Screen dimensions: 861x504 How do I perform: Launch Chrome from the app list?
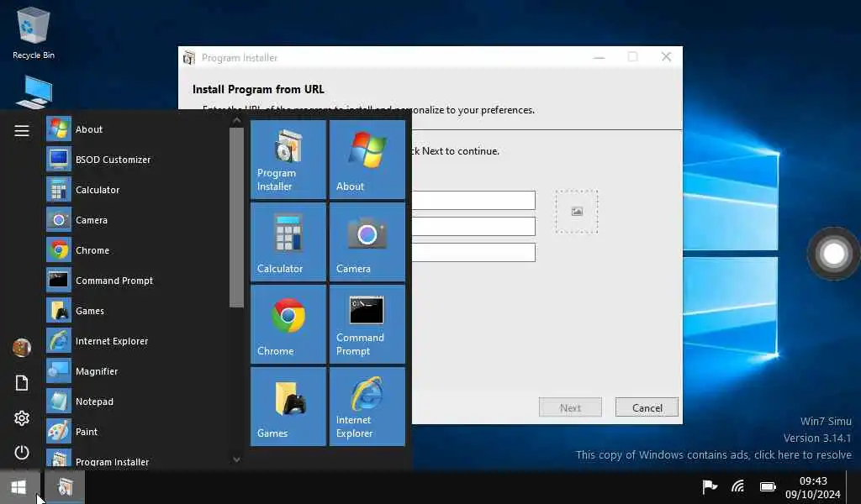pos(135,250)
